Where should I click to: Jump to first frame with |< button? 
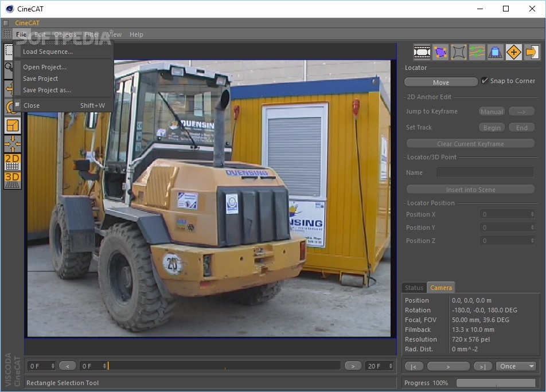click(x=414, y=367)
